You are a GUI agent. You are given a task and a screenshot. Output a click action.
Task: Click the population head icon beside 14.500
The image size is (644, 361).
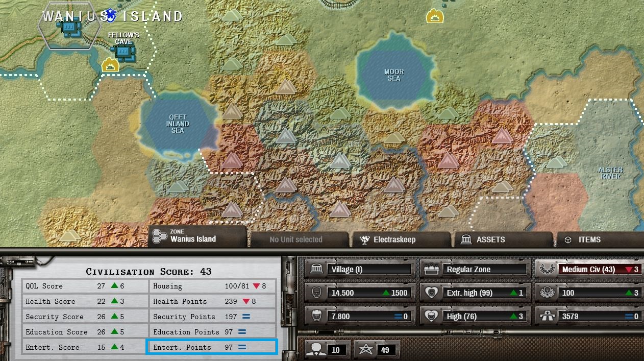tap(316, 293)
